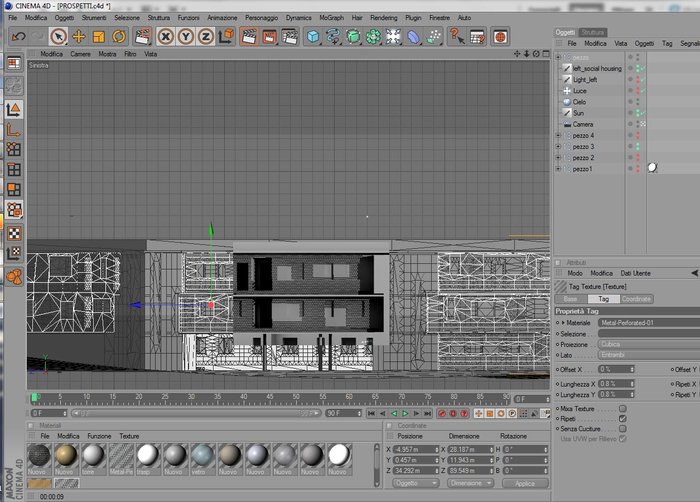Open the Oggetto coordinate mode dropdown
Screen dimensions: 700x502
tap(415, 483)
